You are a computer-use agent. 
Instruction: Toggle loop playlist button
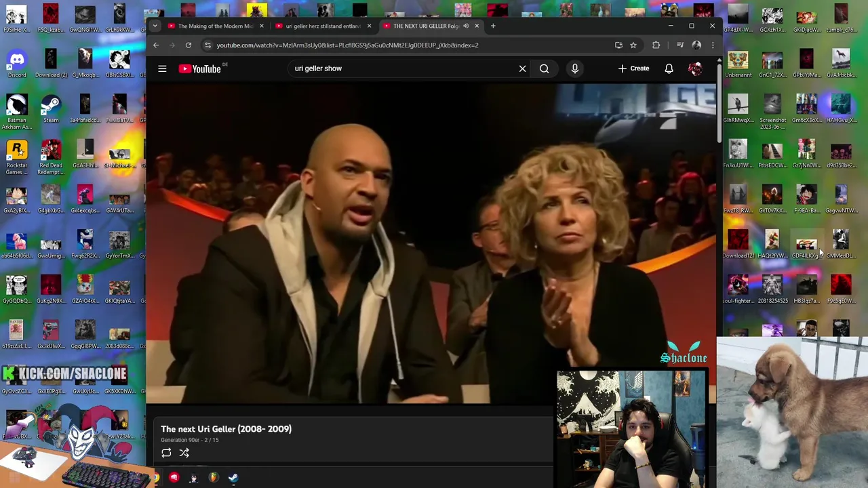(166, 453)
